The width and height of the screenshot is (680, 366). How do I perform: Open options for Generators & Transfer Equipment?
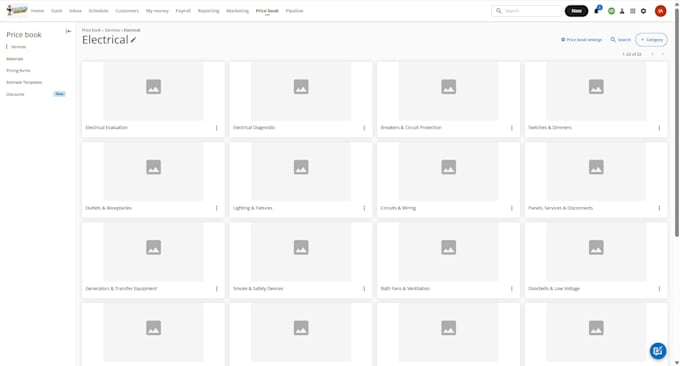click(217, 289)
